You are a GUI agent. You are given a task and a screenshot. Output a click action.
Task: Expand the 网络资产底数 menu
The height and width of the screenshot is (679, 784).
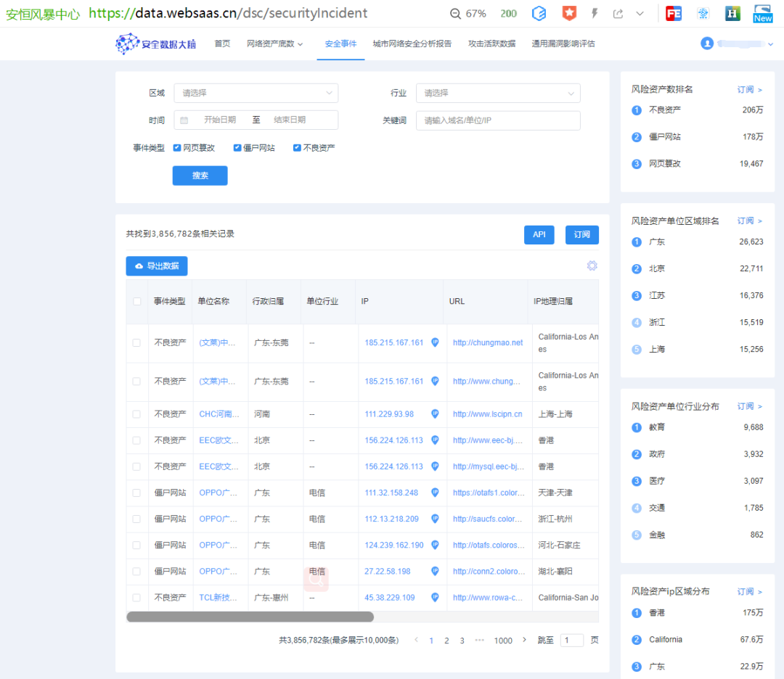click(274, 44)
